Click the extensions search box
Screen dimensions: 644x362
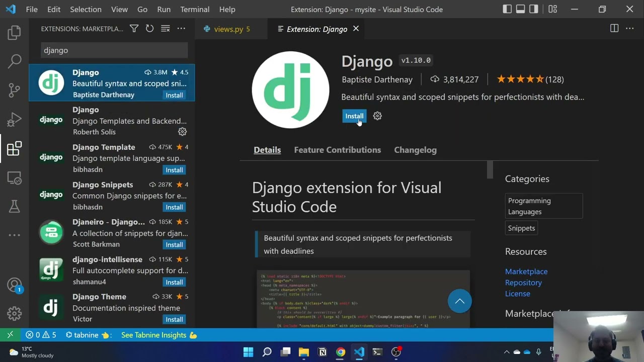[x=114, y=50]
